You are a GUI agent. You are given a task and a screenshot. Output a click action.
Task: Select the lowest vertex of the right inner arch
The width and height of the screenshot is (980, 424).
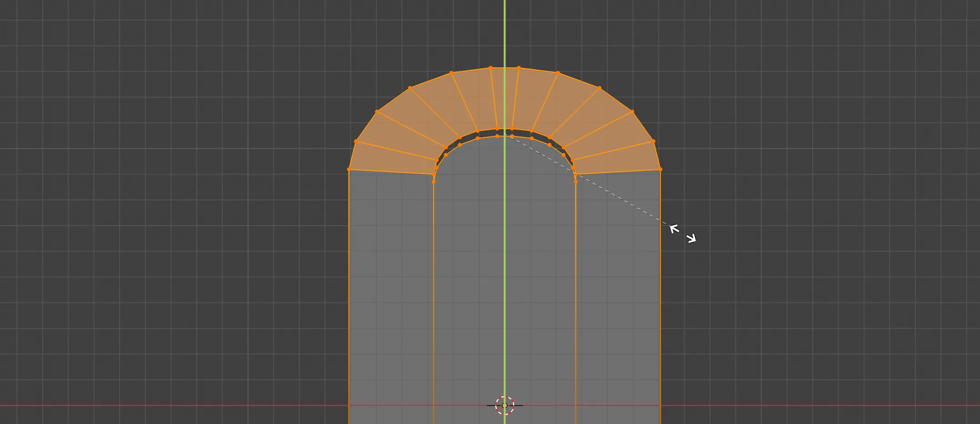[576, 182]
